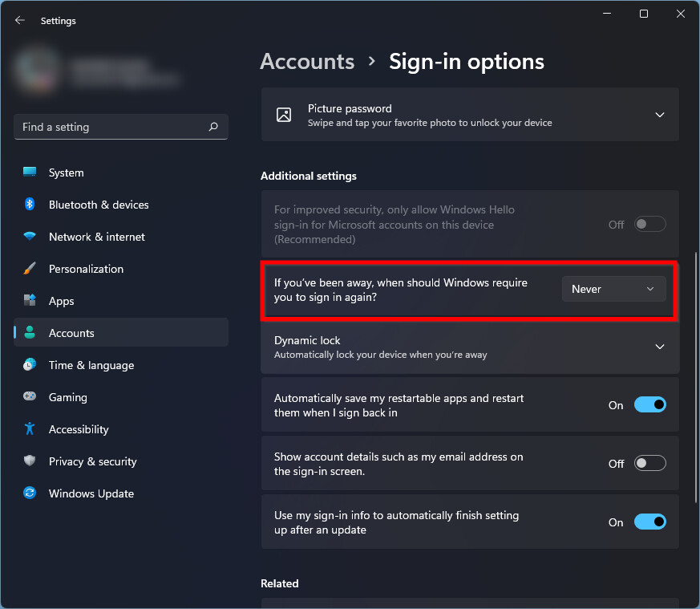700x609 pixels.
Task: Go to Bluetooth & devices settings
Action: click(121, 205)
